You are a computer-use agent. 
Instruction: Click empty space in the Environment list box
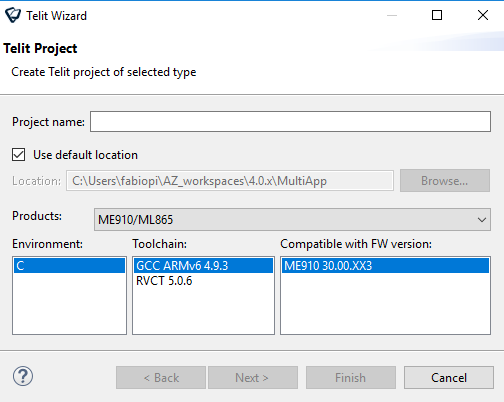[x=69, y=303]
